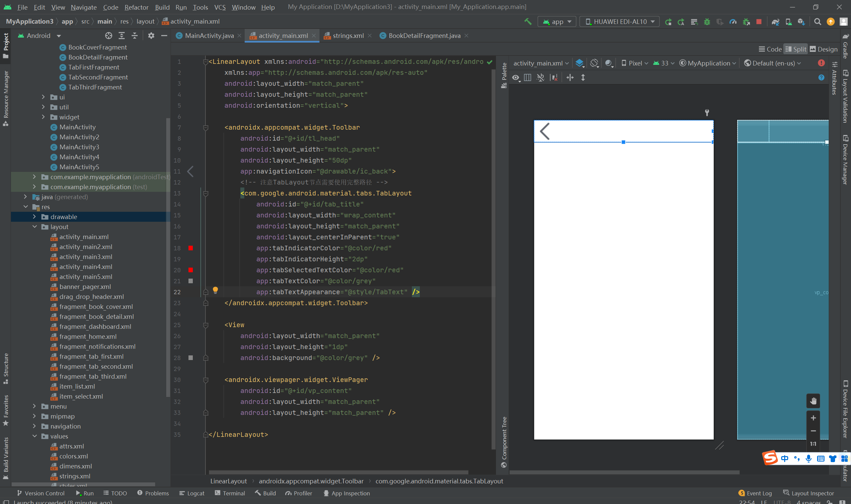851x504 pixels.
Task: Select the pan hand tool in preview
Action: (x=813, y=401)
